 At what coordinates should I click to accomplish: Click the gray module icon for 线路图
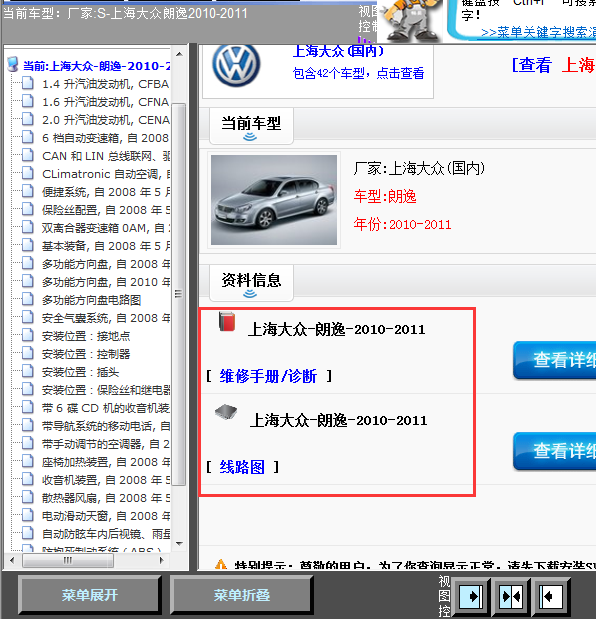226,413
